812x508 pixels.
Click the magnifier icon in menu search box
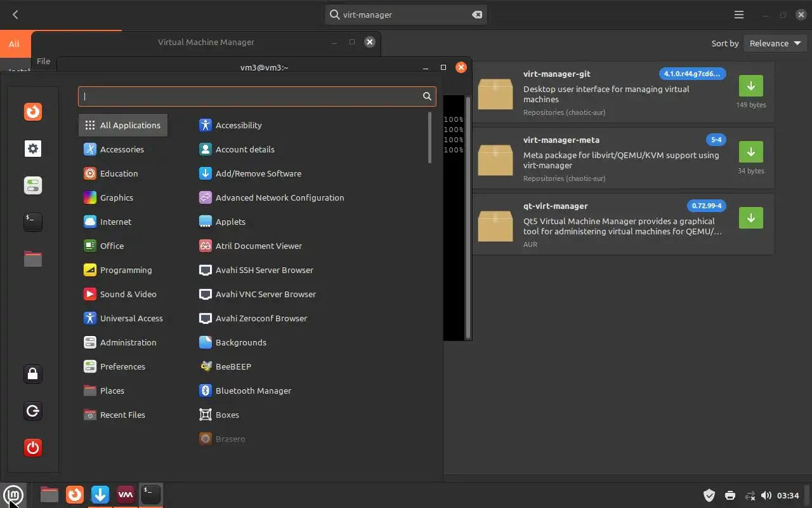(427, 97)
